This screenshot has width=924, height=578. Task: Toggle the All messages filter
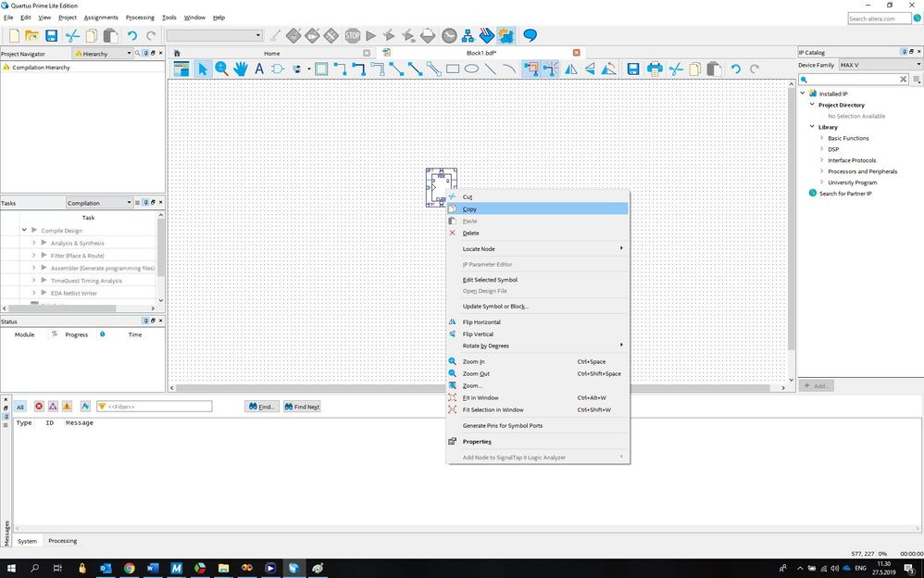click(20, 407)
